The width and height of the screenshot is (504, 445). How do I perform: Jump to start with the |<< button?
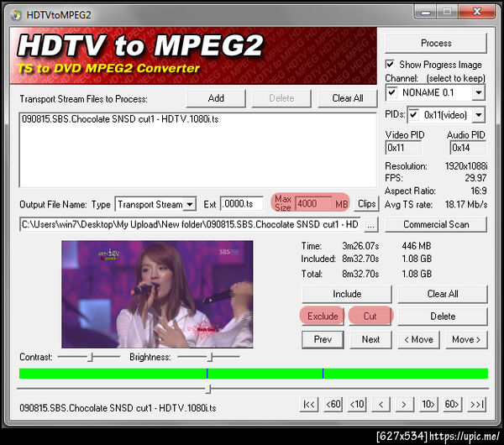tap(309, 404)
